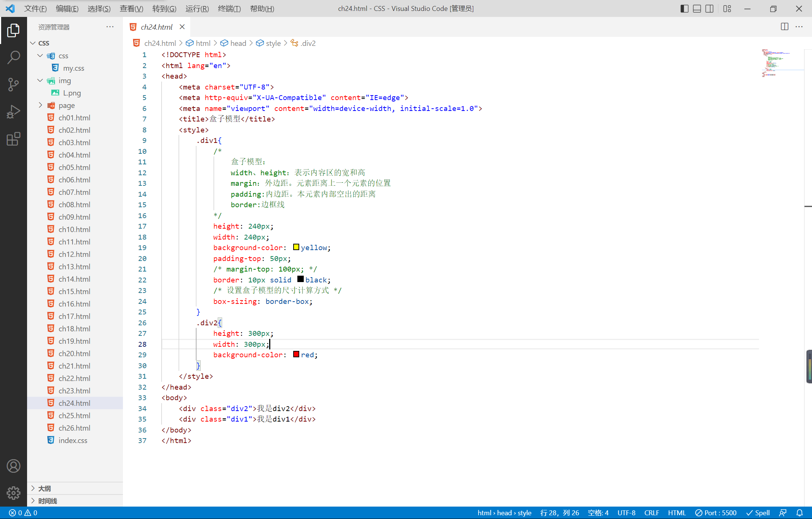Click the CRLF line ending selector
The image size is (812, 519).
(651, 513)
